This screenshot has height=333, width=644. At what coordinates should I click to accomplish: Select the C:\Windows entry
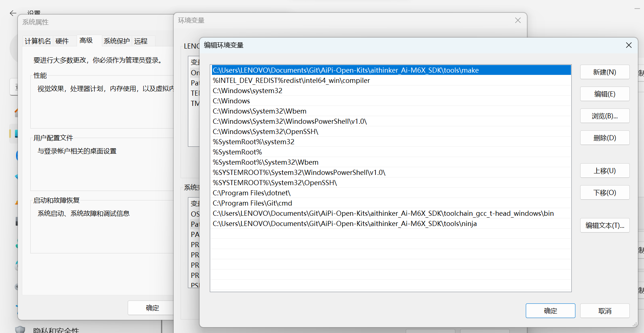coord(391,101)
